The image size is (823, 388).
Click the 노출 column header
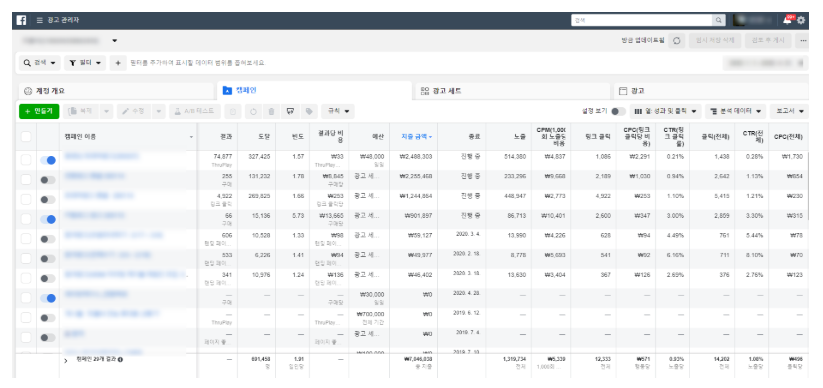508,137
